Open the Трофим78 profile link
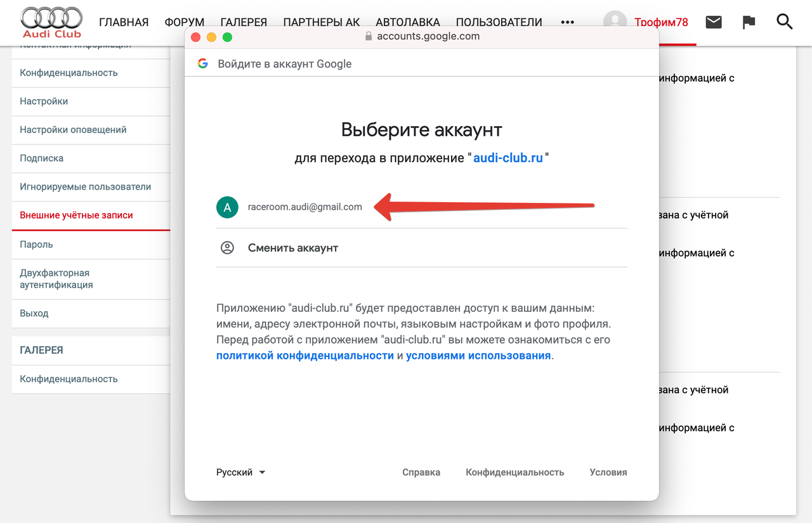 (661, 22)
